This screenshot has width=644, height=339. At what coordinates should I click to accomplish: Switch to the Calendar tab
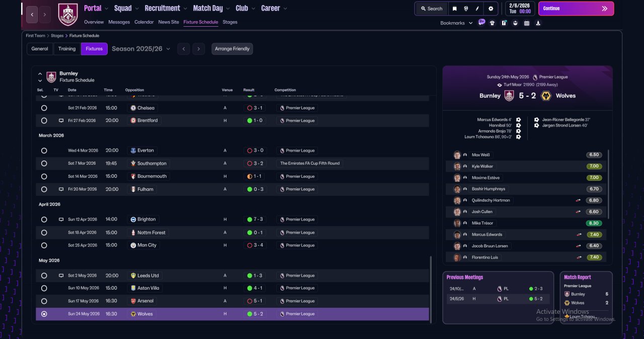tap(144, 22)
